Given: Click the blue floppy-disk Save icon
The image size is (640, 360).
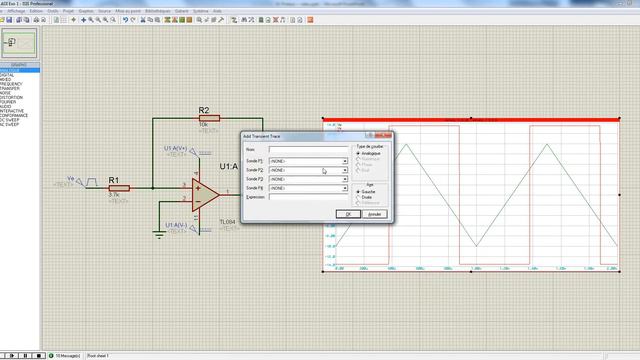Looking at the screenshot, I should point(9,20).
